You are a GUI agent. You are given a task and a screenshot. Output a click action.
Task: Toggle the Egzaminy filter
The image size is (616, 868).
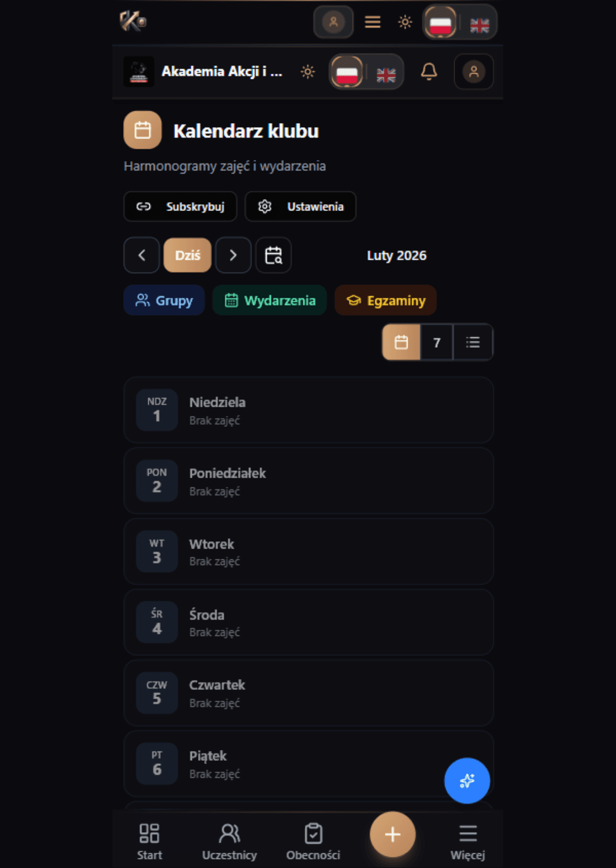point(385,300)
